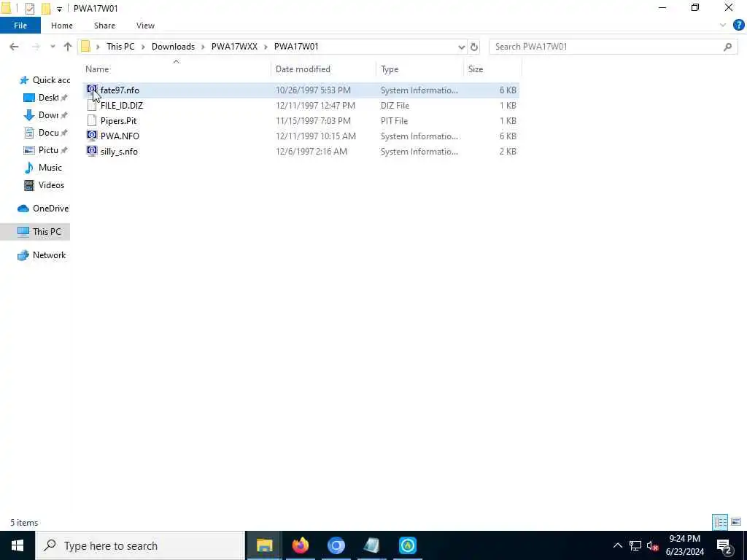The height and width of the screenshot is (560, 747).
Task: Open the Windows Start menu
Action: [18, 545]
